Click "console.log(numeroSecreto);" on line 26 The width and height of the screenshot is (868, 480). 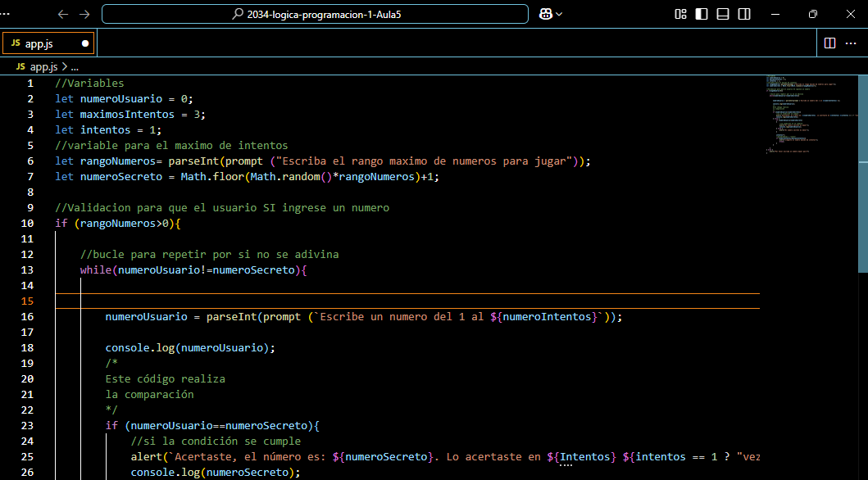pos(216,473)
